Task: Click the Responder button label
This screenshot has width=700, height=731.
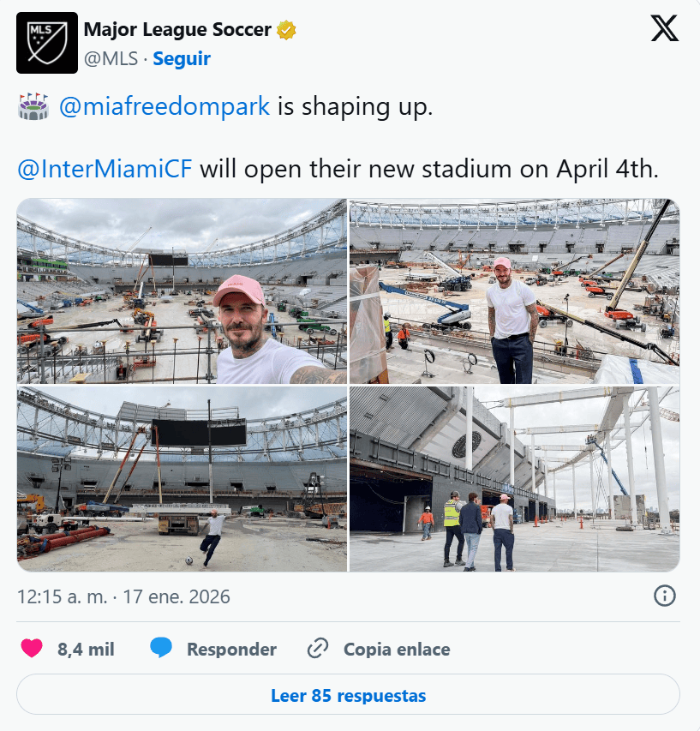Action: 231,650
